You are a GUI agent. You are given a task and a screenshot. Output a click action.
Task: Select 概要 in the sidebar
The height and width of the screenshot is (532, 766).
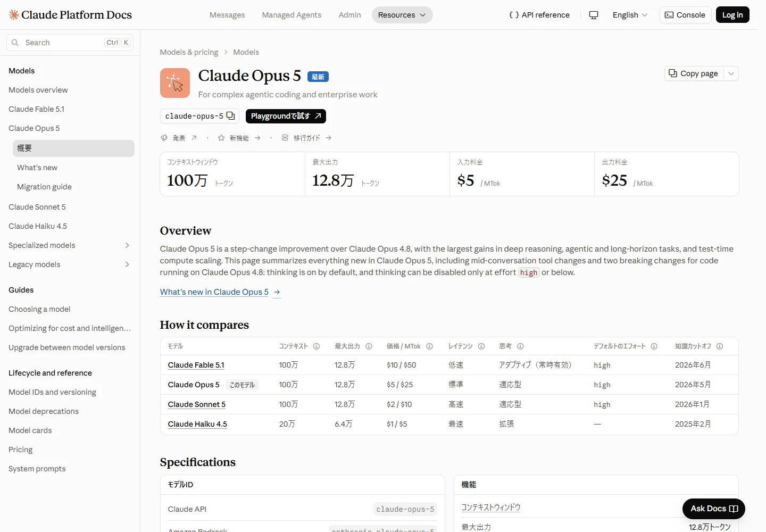coord(73,148)
